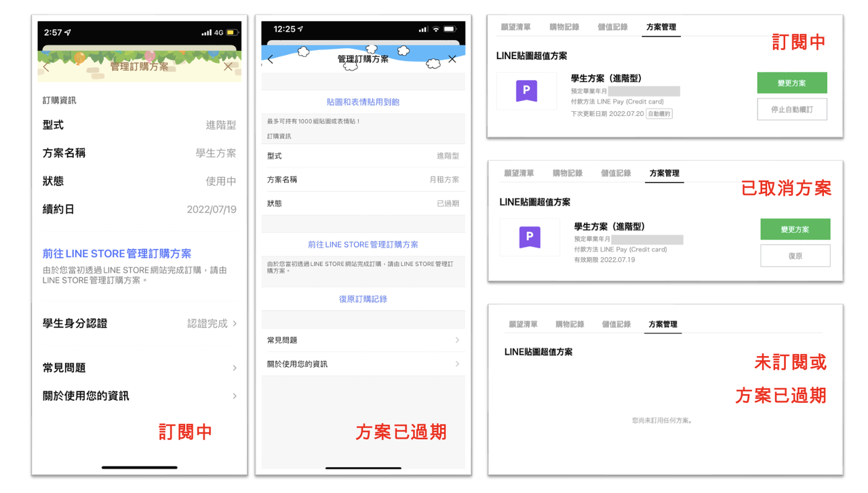Screen dimensions: 868x493
Task: Click the purple P icon beside the 復原 button
Action: 530,237
